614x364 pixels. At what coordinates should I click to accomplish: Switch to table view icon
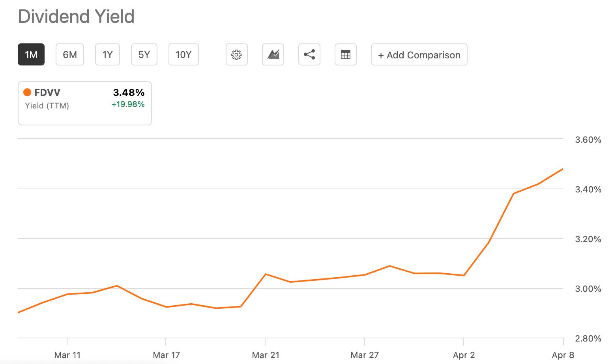345,54
